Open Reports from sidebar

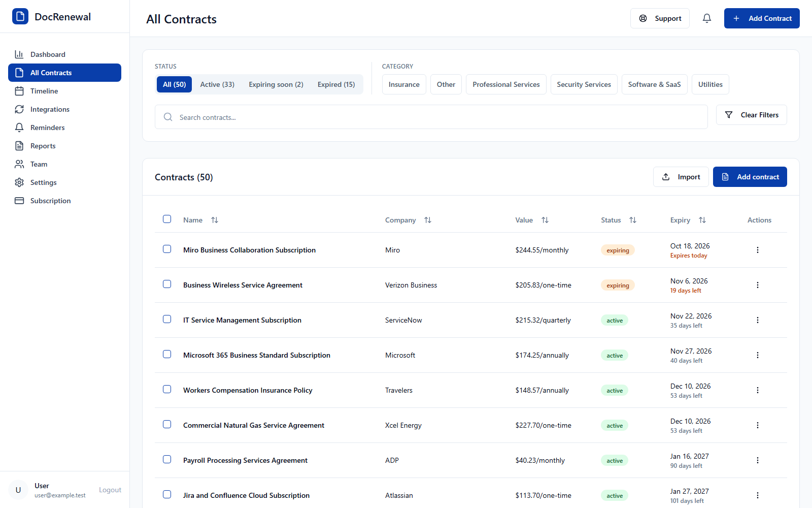(64, 146)
